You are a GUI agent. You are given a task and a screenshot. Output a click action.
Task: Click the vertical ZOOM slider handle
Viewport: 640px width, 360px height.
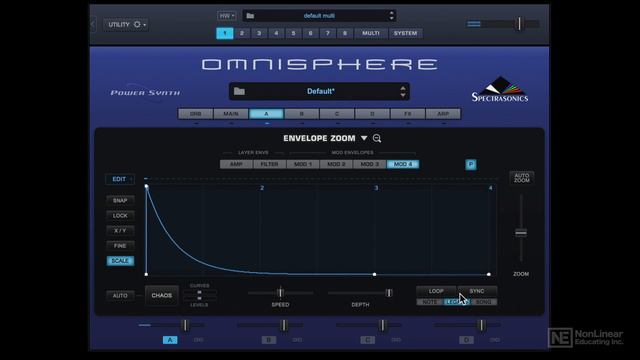coord(521,233)
